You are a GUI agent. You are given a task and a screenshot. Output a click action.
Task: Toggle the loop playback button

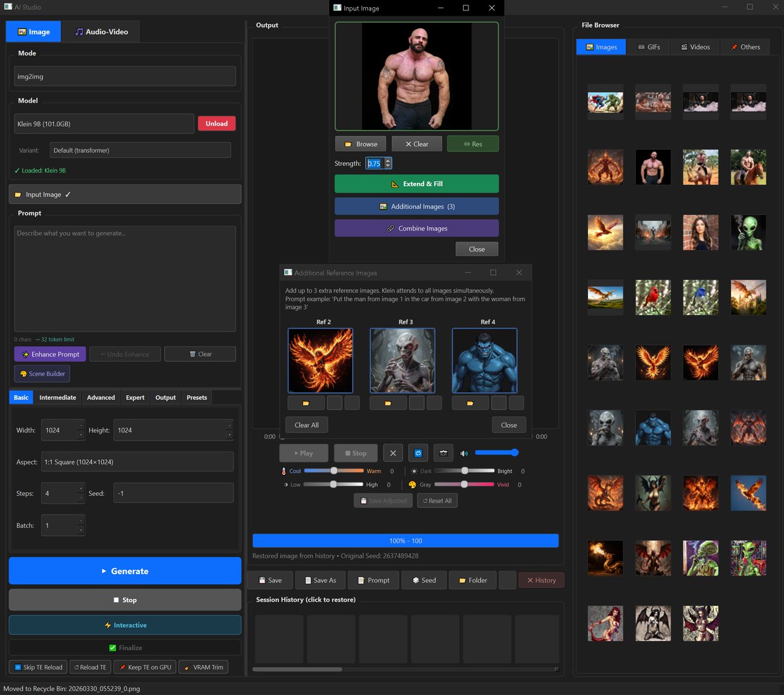tap(418, 453)
